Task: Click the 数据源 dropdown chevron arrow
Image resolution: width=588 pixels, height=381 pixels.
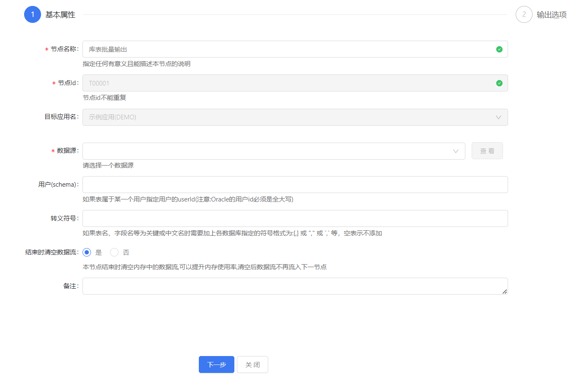Action: tap(456, 151)
